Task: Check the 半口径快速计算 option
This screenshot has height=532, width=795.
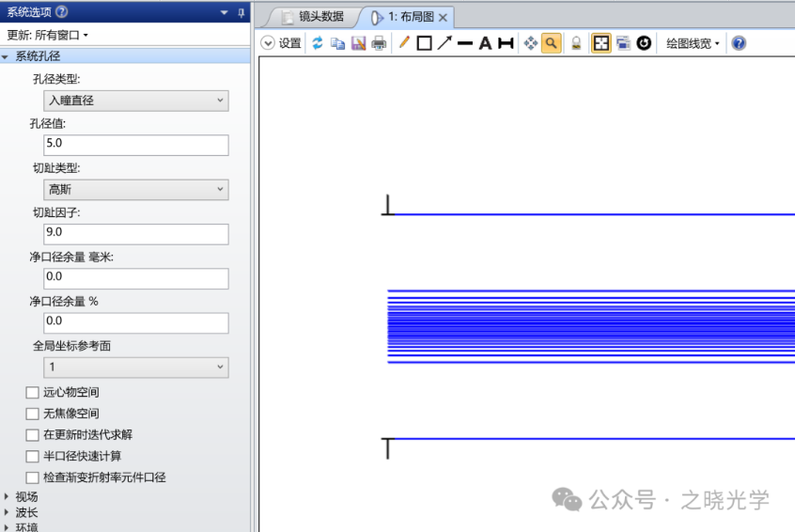Action: coord(33,456)
